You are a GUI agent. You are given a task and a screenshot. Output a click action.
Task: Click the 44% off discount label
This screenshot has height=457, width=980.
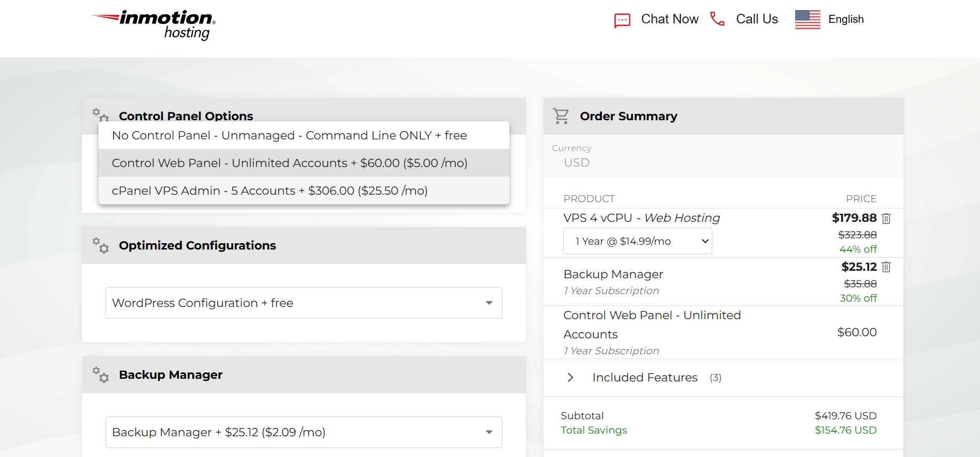(x=858, y=249)
